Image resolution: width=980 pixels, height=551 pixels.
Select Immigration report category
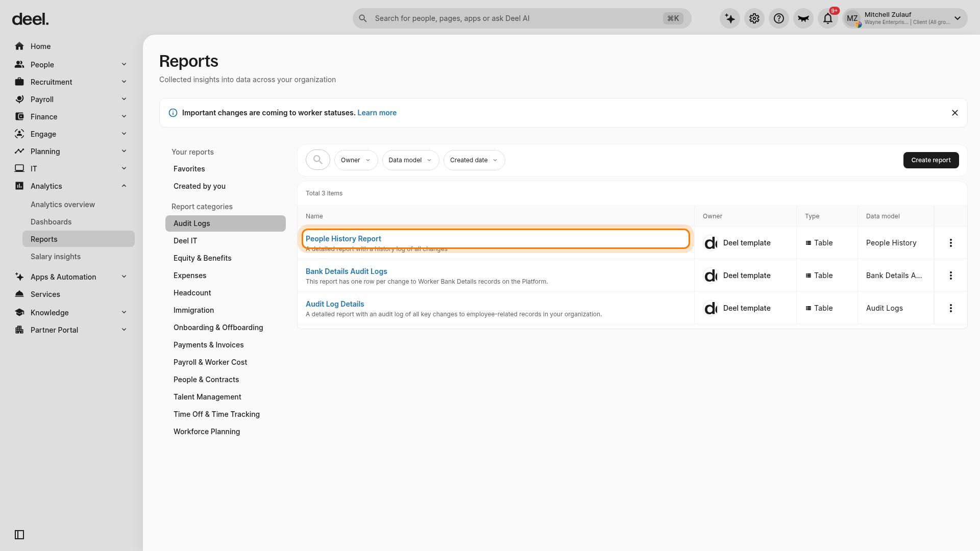pyautogui.click(x=225, y=310)
